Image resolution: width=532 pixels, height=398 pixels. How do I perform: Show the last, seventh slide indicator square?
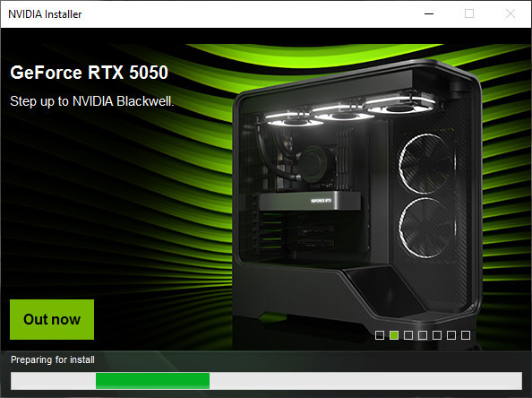coord(466,335)
